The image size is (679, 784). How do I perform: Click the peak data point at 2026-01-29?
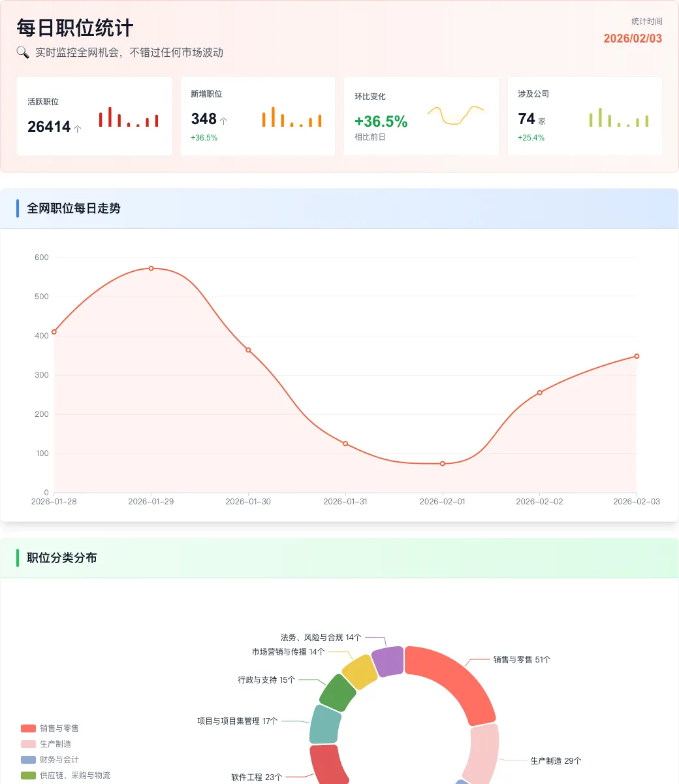pos(151,269)
